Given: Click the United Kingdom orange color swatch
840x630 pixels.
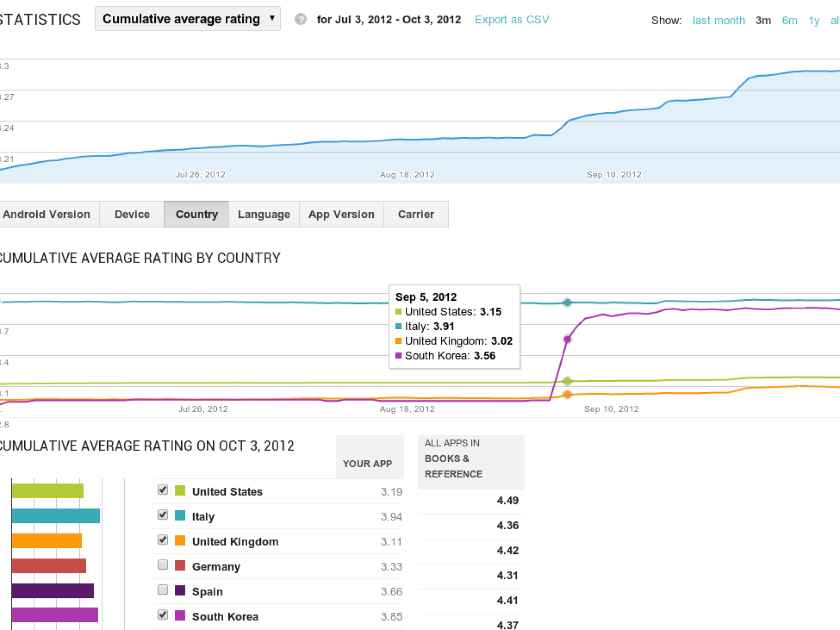Looking at the screenshot, I should [180, 541].
